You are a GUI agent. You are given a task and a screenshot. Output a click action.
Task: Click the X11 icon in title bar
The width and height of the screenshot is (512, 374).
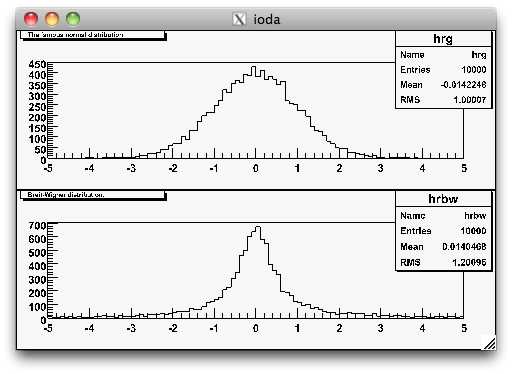tap(239, 19)
